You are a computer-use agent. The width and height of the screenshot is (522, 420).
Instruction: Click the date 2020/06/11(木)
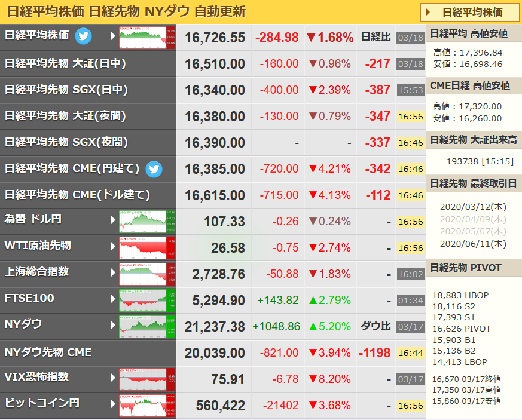pos(473,244)
